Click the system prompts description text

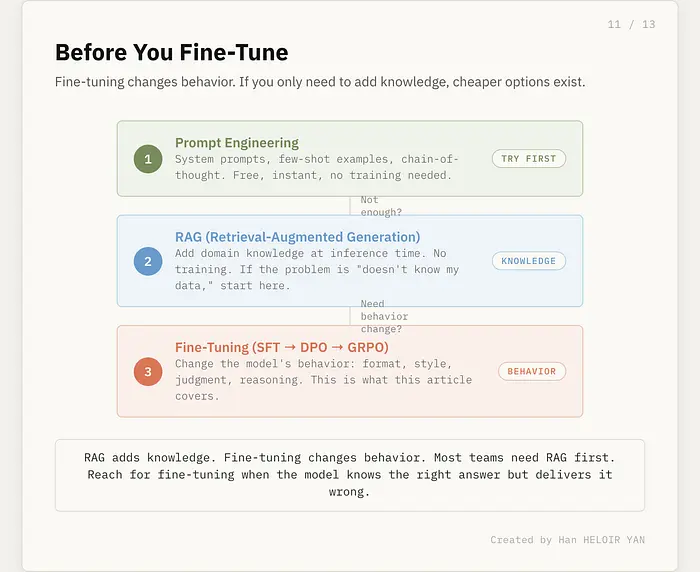313,167
